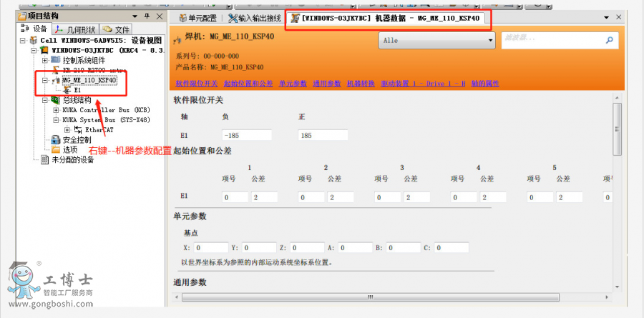Click the 未分配的设备 list icon

tap(45, 159)
